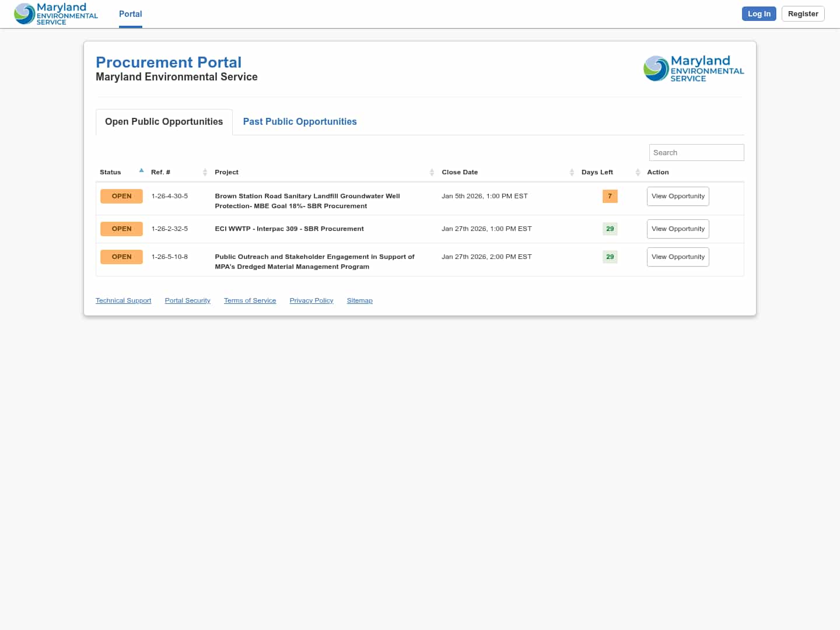Click the Privacy Policy footer link

311,300
